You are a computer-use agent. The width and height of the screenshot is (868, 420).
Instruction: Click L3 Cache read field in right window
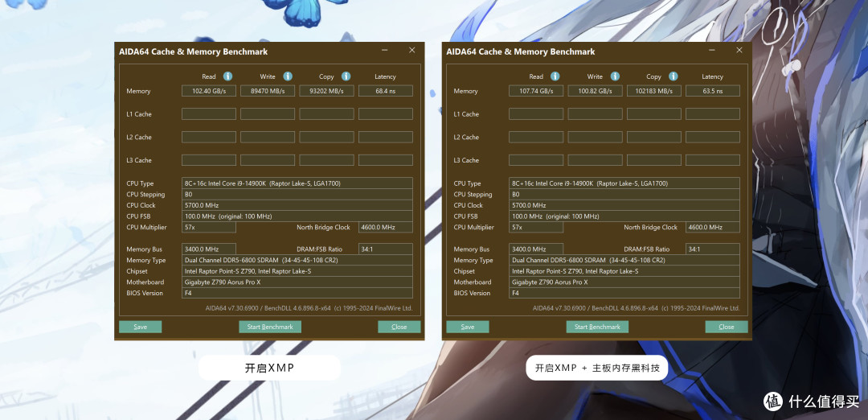click(x=536, y=160)
